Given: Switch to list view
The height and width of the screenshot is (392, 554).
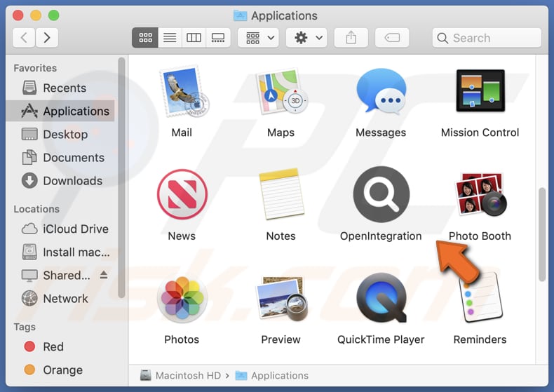Looking at the screenshot, I should click(x=170, y=37).
